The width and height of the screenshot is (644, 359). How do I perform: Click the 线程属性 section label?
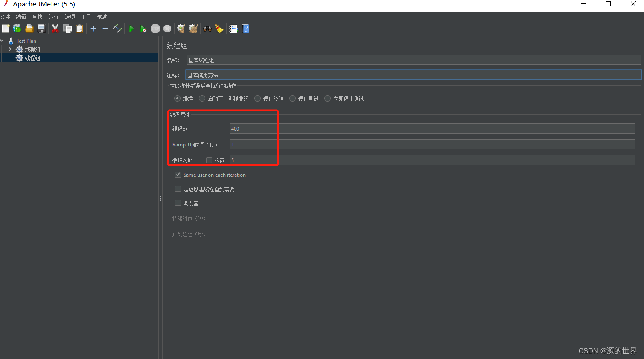pos(180,115)
